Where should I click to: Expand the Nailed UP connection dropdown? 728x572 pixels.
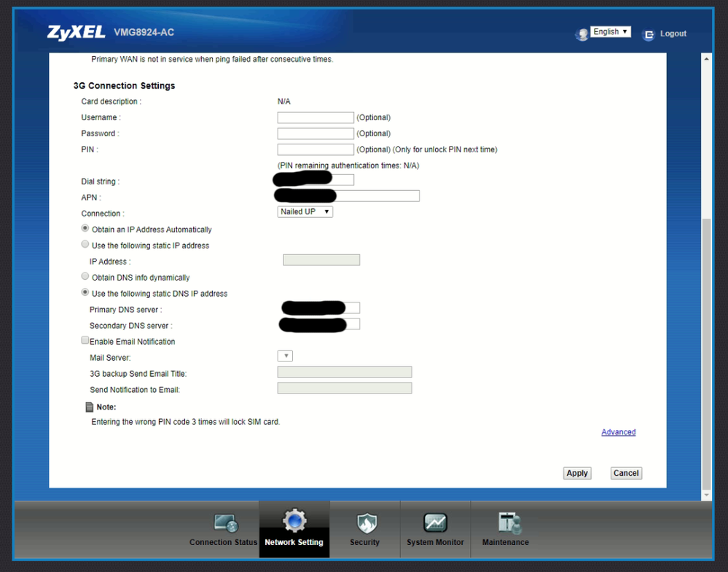(305, 212)
